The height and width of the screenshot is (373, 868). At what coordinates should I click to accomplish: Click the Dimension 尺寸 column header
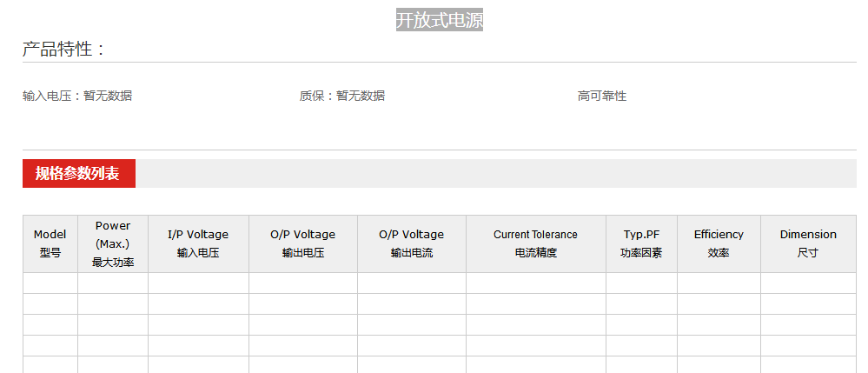point(808,243)
